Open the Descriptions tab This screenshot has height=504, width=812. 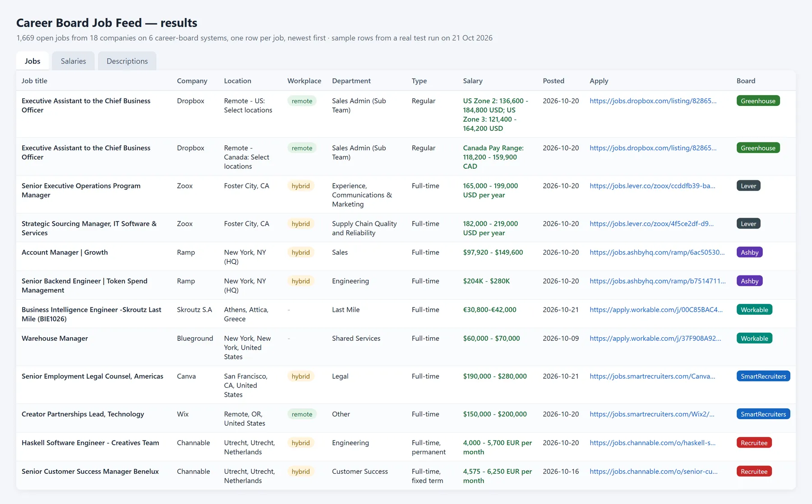(127, 61)
